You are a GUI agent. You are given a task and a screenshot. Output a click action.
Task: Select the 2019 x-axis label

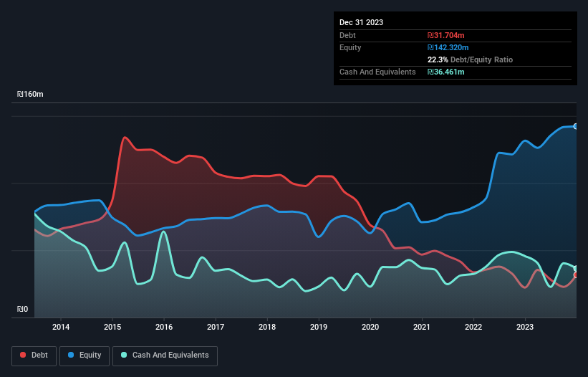pyautogui.click(x=319, y=327)
